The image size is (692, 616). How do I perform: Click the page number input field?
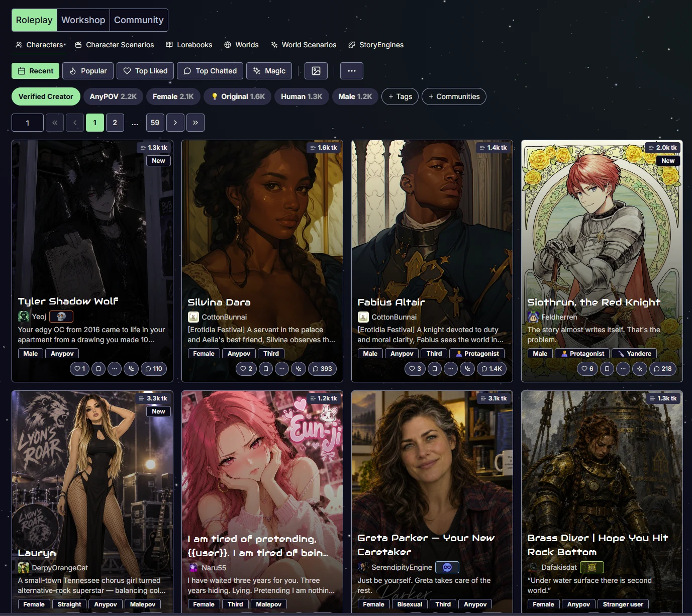[x=28, y=123]
